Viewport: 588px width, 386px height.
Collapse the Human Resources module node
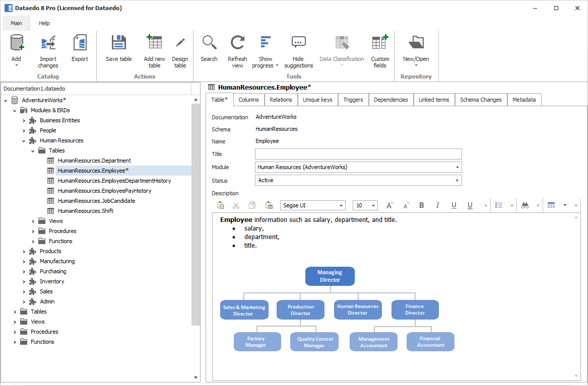[24, 141]
